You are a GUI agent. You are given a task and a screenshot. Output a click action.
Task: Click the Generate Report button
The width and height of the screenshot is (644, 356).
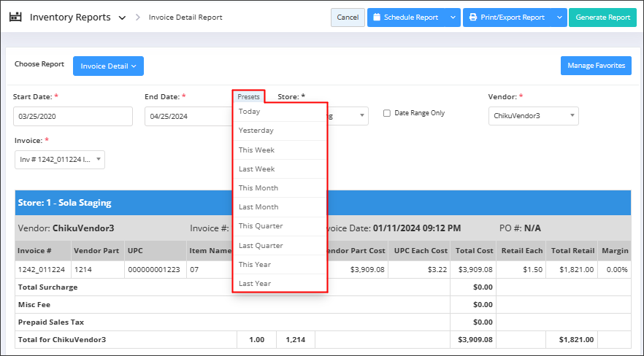602,18
